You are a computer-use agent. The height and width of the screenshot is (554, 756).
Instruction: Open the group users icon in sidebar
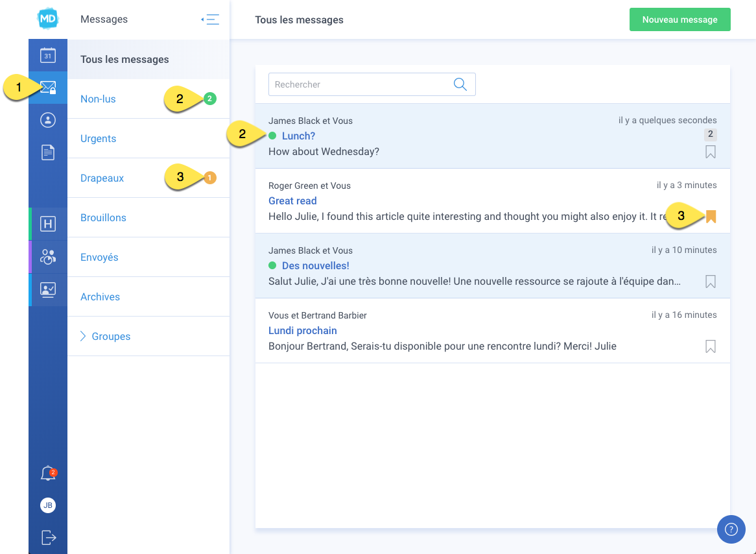pos(48,257)
